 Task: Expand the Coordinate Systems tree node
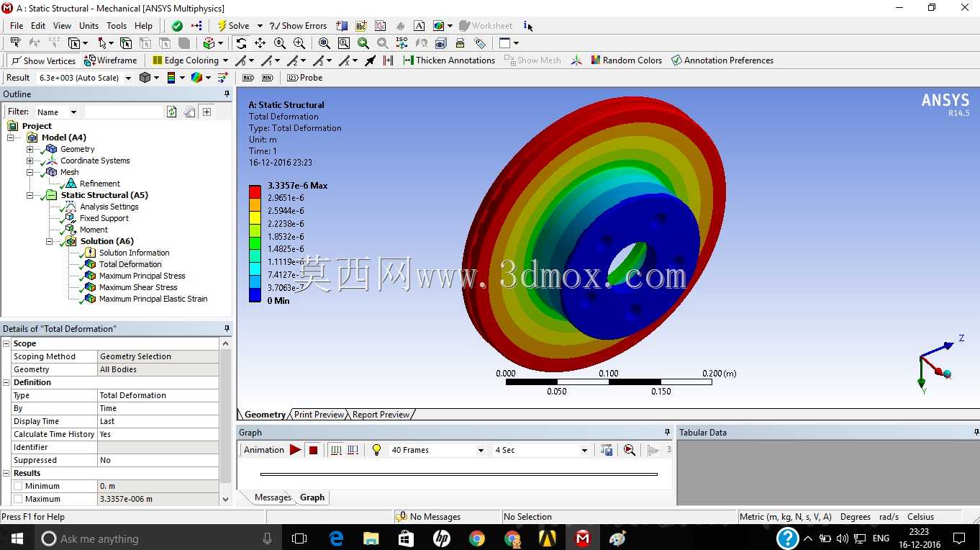(x=30, y=161)
